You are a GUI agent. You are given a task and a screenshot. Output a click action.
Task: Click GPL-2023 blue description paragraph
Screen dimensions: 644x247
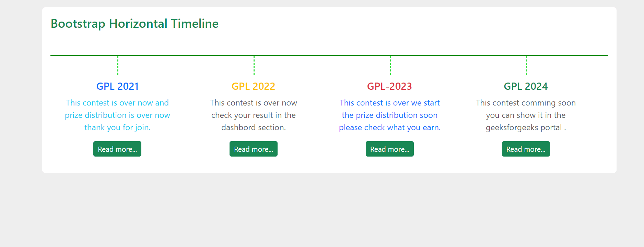389,115
